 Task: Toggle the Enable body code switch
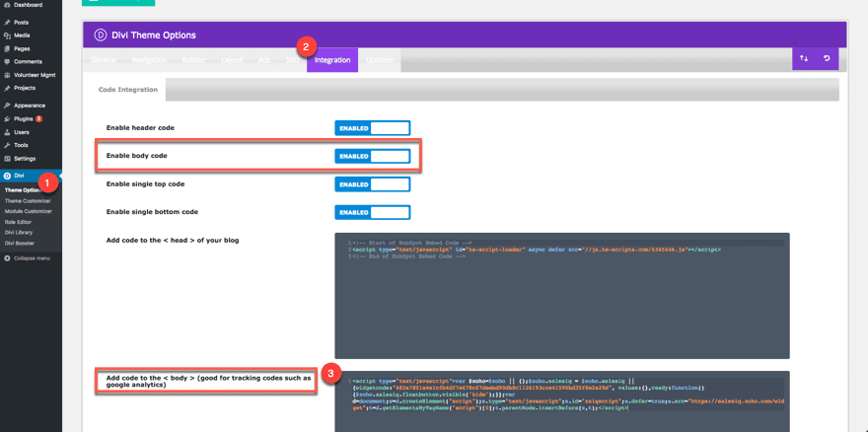click(x=372, y=156)
